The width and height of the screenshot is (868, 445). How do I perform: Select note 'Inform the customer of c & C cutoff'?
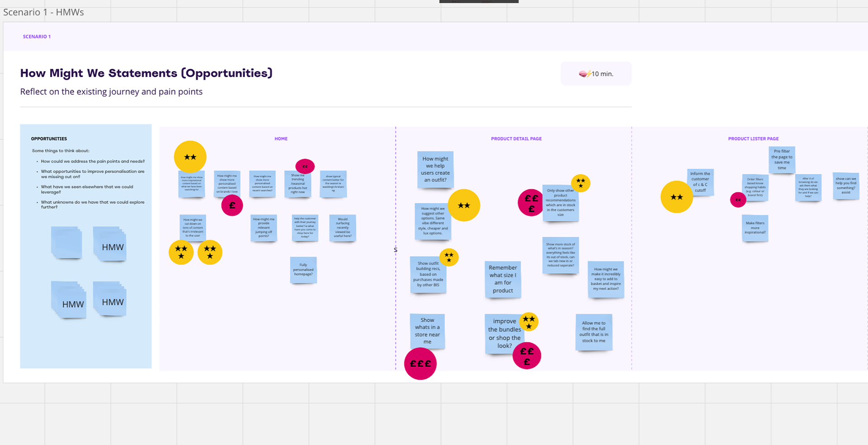tap(700, 182)
